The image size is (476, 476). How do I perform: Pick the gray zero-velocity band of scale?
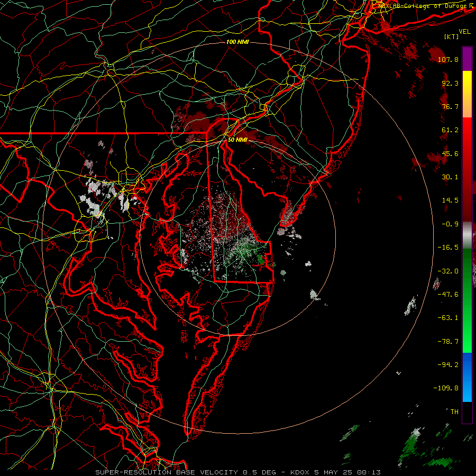click(x=467, y=235)
